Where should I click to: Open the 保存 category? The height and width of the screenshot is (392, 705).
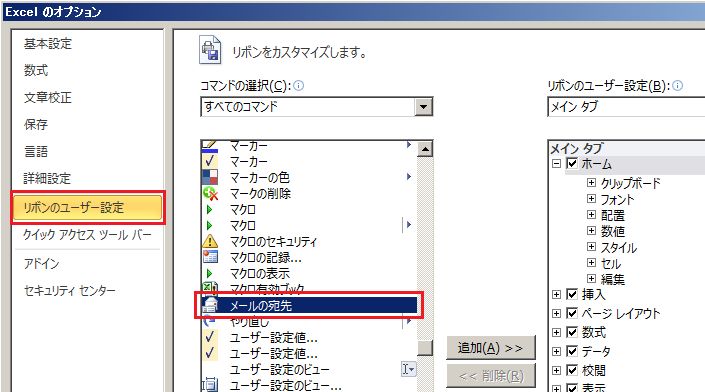pyautogui.click(x=36, y=125)
